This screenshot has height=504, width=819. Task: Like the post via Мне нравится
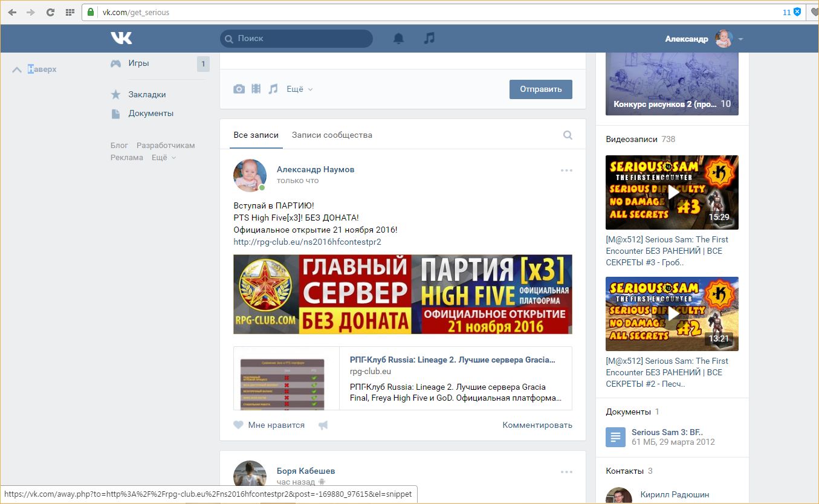point(270,425)
